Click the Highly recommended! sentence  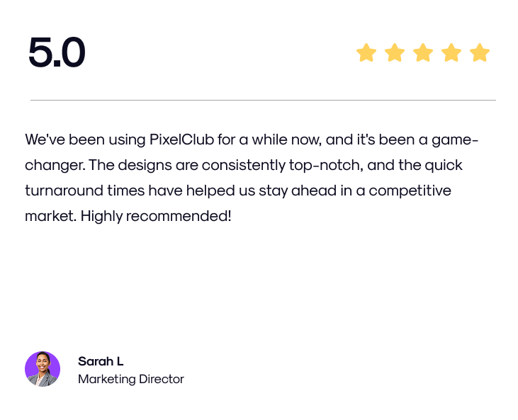156,216
